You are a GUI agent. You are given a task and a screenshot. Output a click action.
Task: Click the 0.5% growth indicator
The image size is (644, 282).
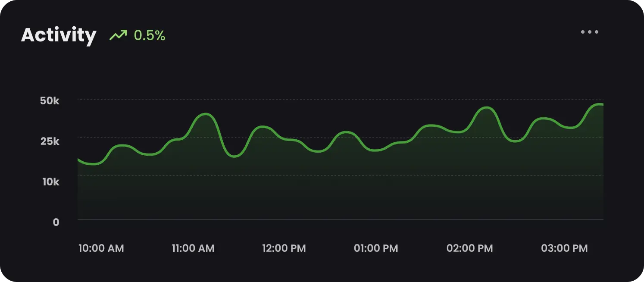click(x=150, y=35)
